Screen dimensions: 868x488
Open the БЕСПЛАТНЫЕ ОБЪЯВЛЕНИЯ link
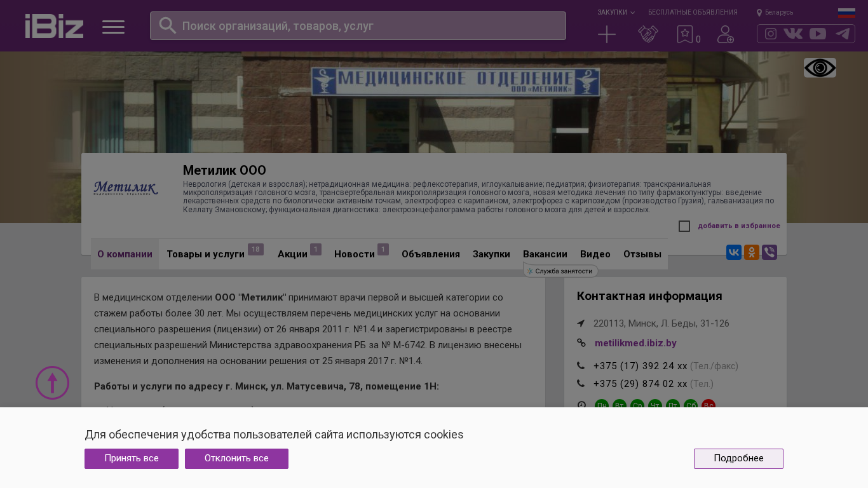[x=693, y=12]
